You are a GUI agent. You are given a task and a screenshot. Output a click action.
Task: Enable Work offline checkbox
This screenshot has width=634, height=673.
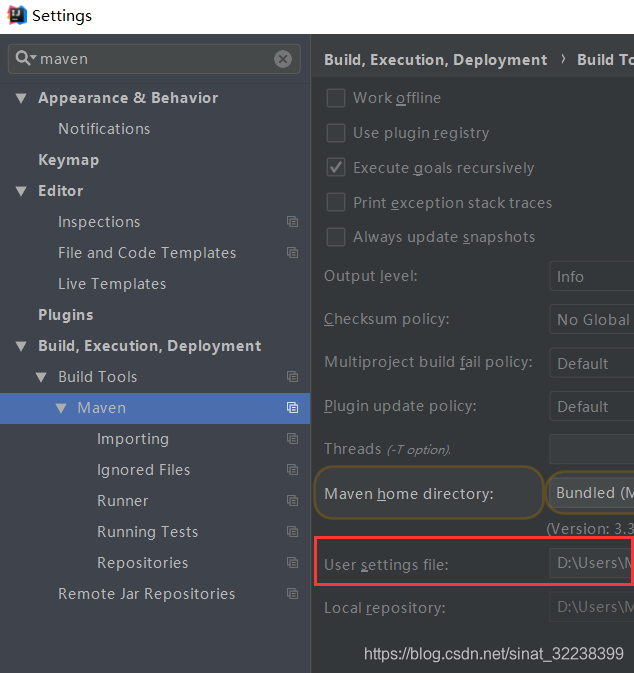336,98
